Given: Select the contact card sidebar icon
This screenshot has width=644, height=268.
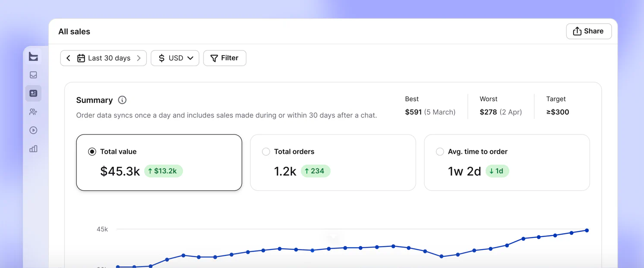Looking at the screenshot, I should pyautogui.click(x=33, y=93).
